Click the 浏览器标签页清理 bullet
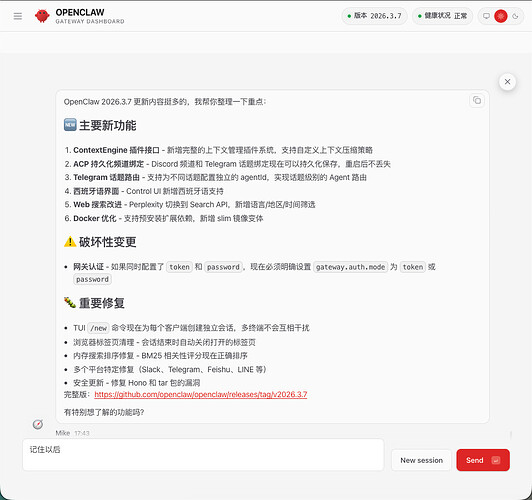Screen dimensions: 532x500 [164, 343]
